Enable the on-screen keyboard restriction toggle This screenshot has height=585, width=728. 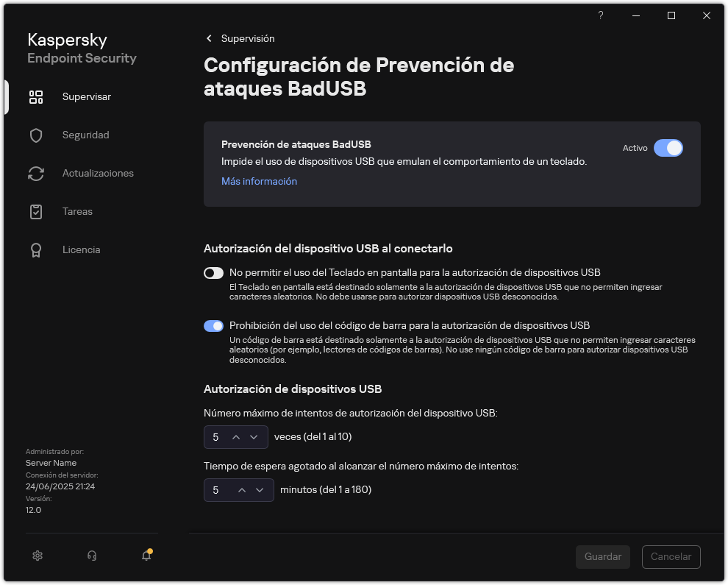click(213, 273)
